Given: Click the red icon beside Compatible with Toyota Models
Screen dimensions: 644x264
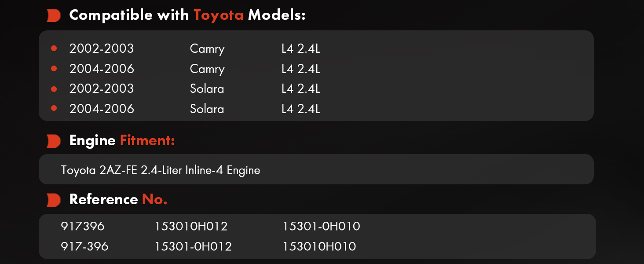Looking at the screenshot, I should 54,15.
